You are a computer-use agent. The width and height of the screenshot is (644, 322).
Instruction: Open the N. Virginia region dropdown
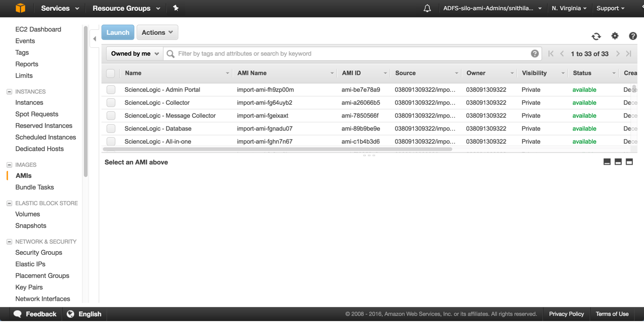click(x=569, y=8)
